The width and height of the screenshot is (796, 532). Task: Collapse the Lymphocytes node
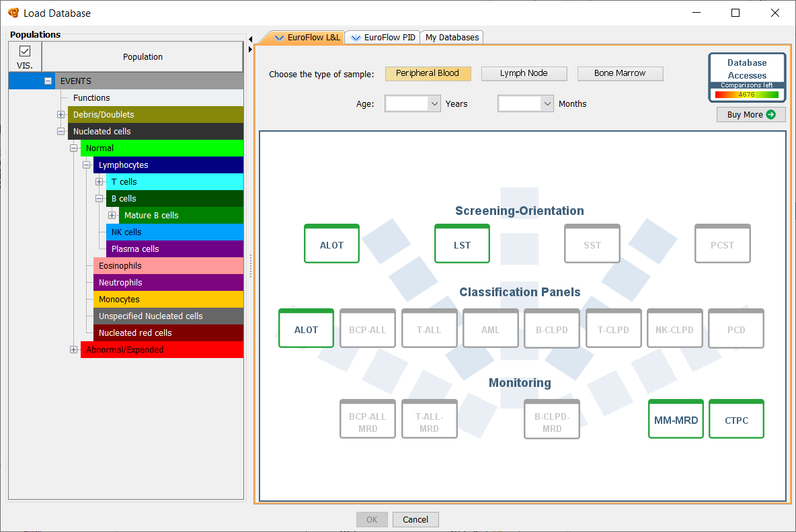[x=86, y=165]
